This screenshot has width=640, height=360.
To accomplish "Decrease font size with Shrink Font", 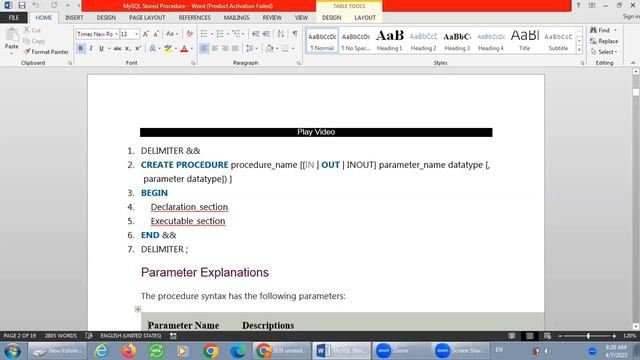I will (156, 34).
